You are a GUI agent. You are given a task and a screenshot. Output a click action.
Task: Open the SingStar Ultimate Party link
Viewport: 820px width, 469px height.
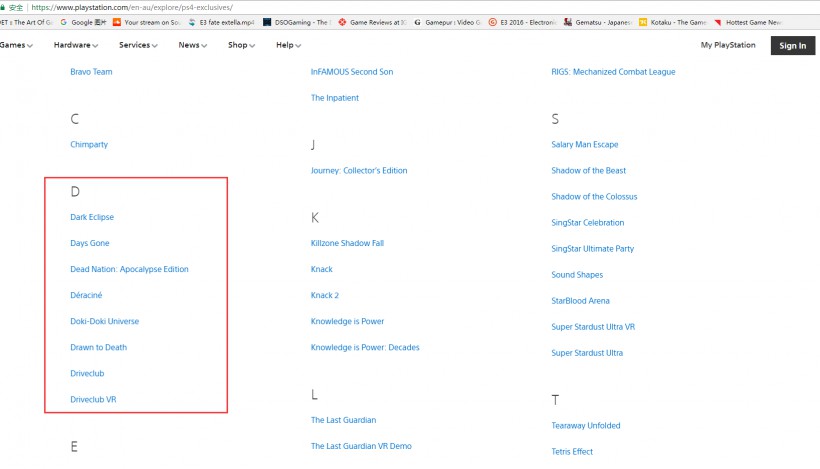(593, 249)
